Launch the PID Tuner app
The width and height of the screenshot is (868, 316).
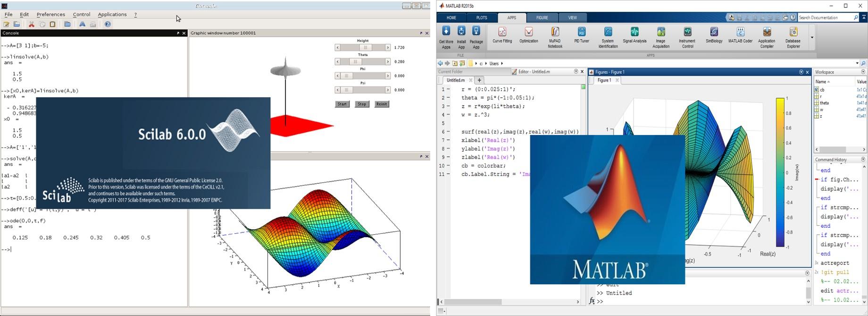(582, 35)
